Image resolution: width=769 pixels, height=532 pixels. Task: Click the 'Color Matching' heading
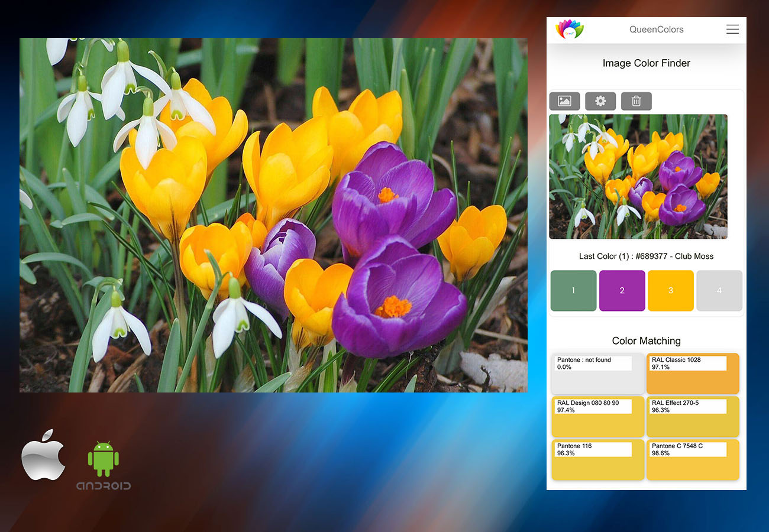point(646,340)
